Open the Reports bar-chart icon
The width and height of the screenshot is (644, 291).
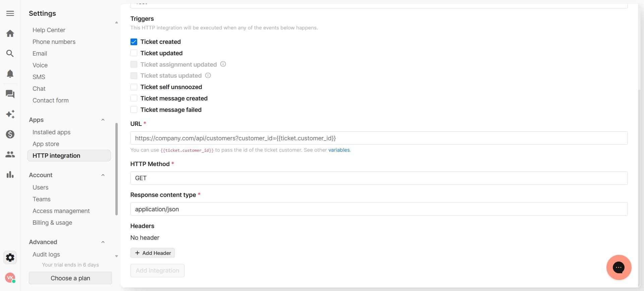[x=10, y=174]
